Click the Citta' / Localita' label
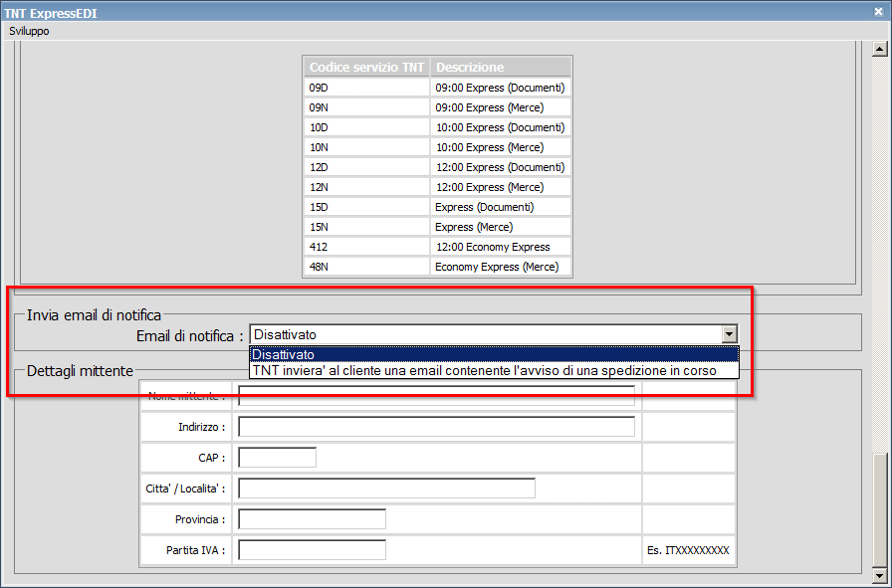This screenshot has width=892, height=588. coord(185,489)
